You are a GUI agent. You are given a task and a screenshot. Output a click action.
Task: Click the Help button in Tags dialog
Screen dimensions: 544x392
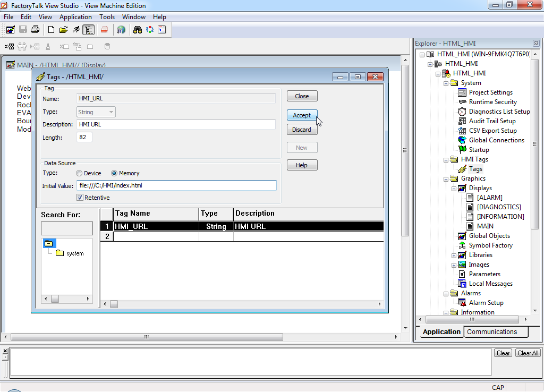coord(302,165)
